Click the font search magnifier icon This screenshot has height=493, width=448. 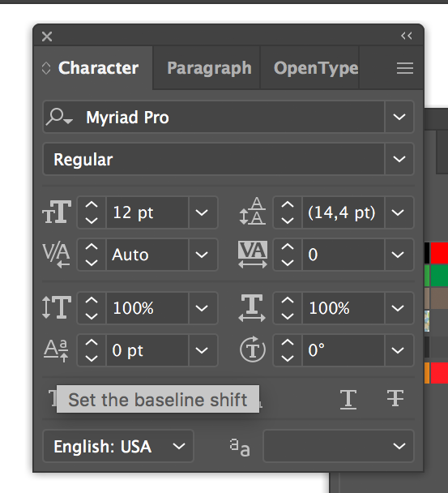[x=59, y=117]
